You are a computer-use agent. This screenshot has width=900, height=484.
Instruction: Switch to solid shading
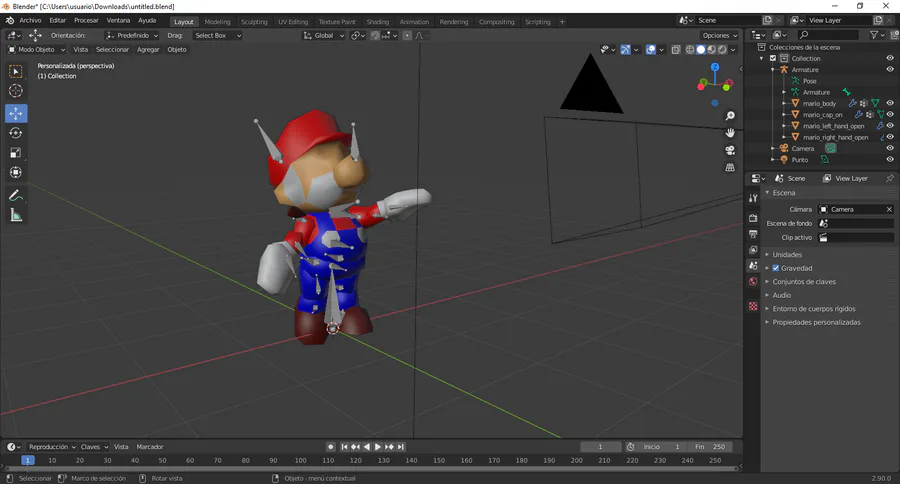[701, 50]
